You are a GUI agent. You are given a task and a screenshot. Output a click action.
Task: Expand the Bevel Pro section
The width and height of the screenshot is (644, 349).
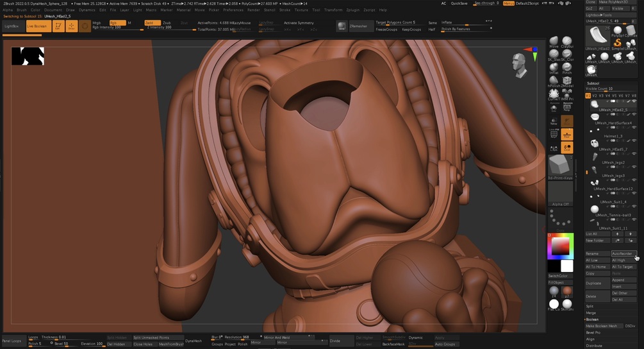click(x=593, y=332)
